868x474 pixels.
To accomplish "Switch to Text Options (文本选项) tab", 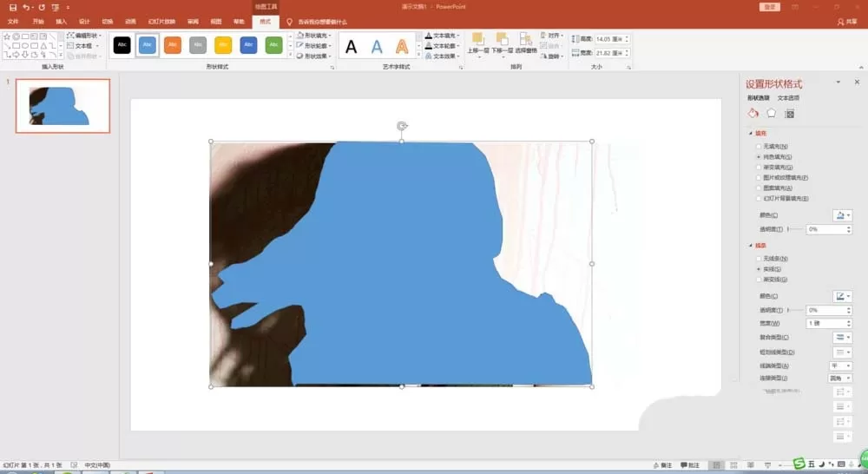I will pos(788,98).
